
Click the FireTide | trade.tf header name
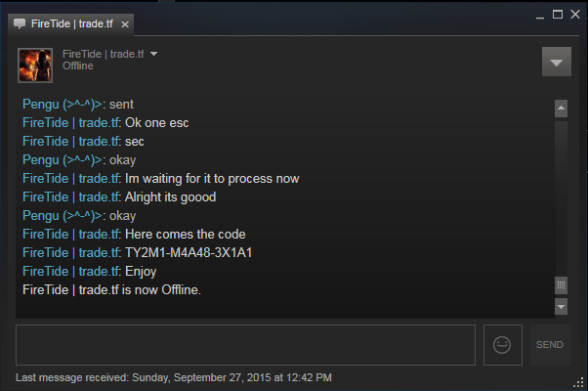coord(104,54)
